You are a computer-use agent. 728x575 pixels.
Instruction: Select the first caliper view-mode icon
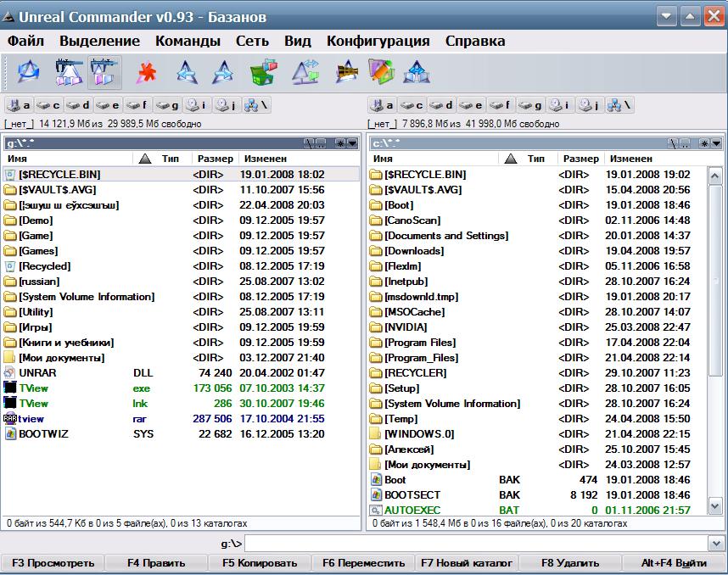coord(69,72)
